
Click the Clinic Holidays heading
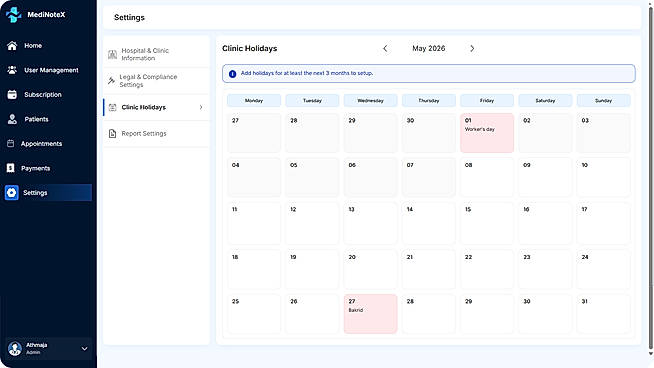tap(249, 48)
